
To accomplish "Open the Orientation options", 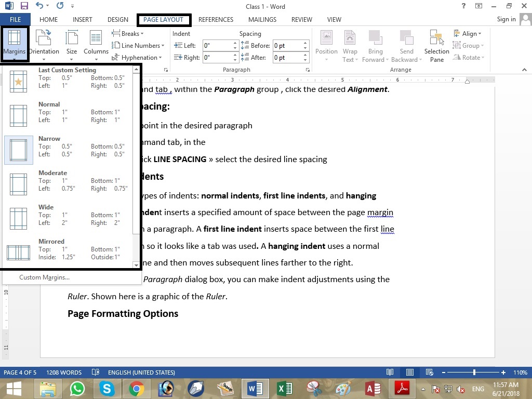I will [44, 45].
